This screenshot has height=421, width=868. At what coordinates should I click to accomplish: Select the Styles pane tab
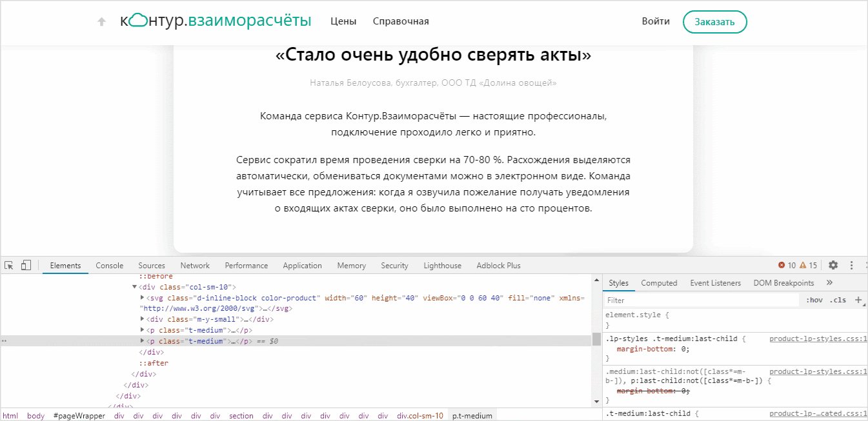[618, 282]
